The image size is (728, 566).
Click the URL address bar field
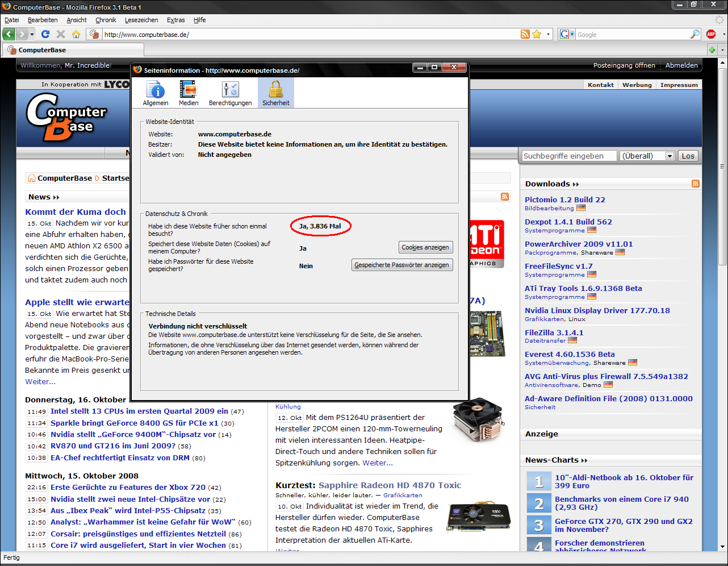(x=310, y=34)
